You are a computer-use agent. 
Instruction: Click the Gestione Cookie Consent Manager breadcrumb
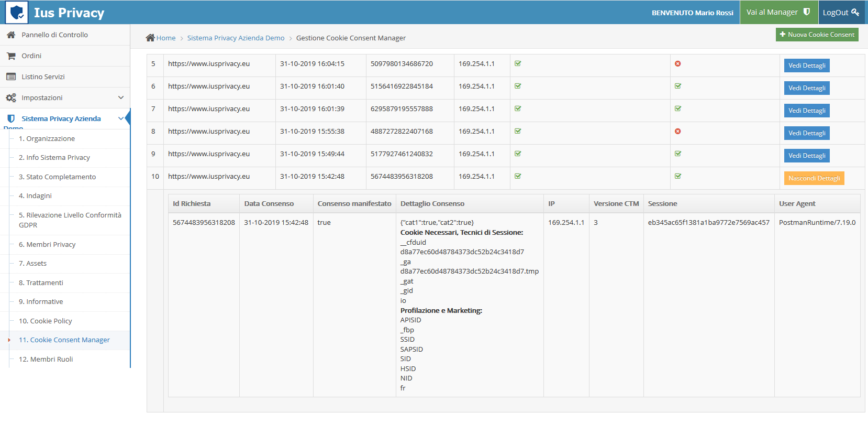point(351,38)
